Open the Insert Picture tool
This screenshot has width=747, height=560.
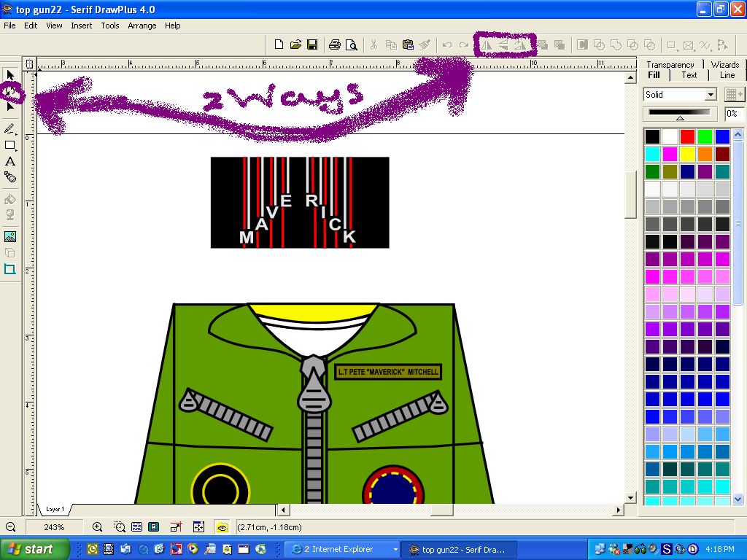[x=9, y=235]
